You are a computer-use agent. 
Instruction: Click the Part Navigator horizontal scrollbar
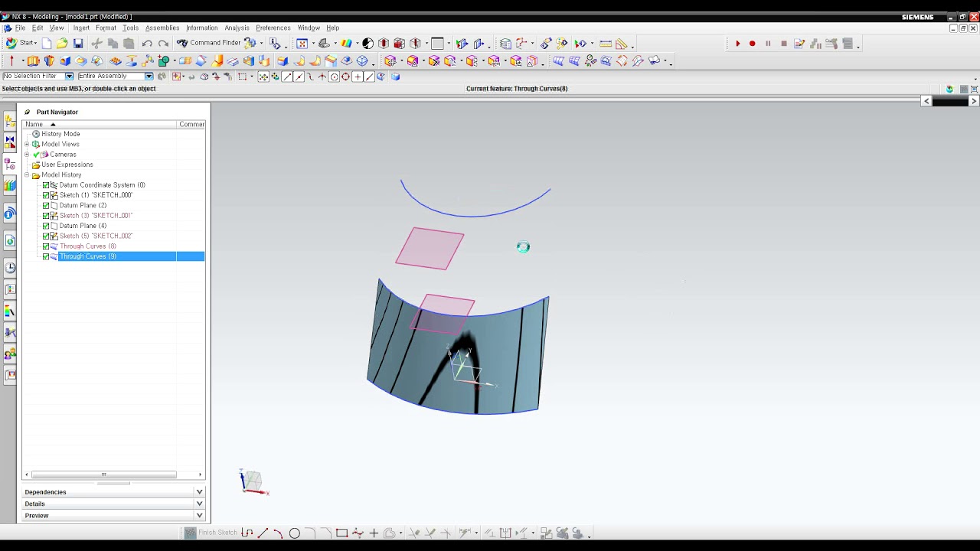103,474
